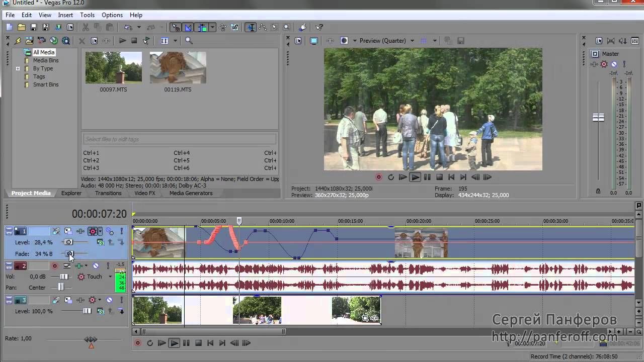Click the Master volume fader handle
The image size is (644, 362).
598,118
